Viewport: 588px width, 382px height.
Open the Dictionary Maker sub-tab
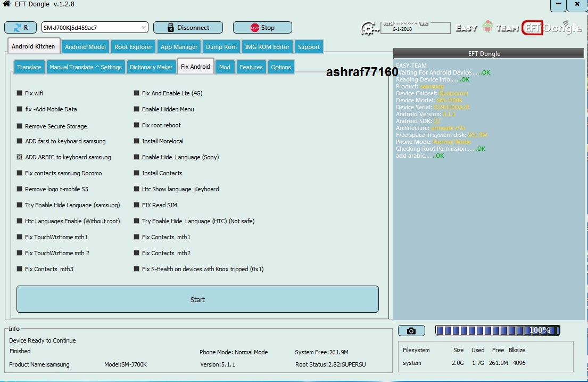click(151, 67)
